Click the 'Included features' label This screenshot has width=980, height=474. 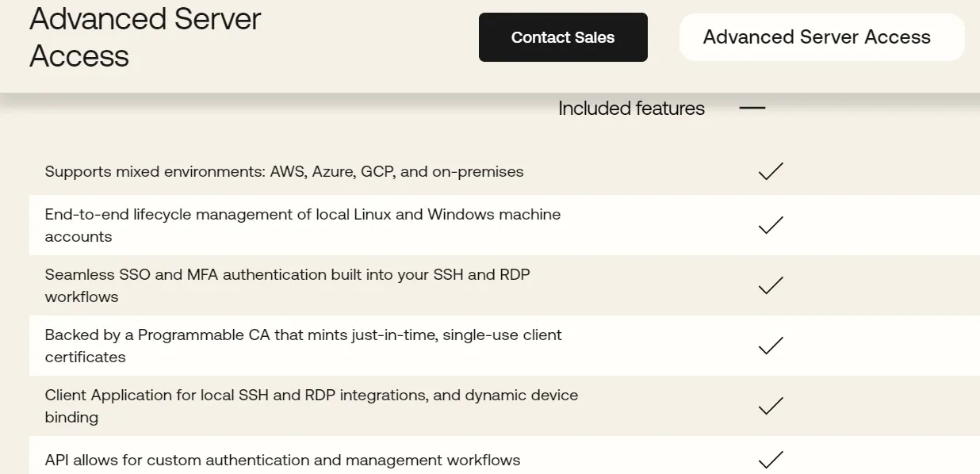pyautogui.click(x=631, y=109)
